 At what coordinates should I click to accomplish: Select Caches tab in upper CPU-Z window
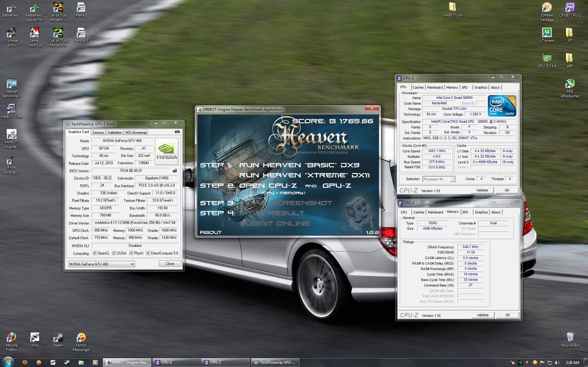coord(418,87)
